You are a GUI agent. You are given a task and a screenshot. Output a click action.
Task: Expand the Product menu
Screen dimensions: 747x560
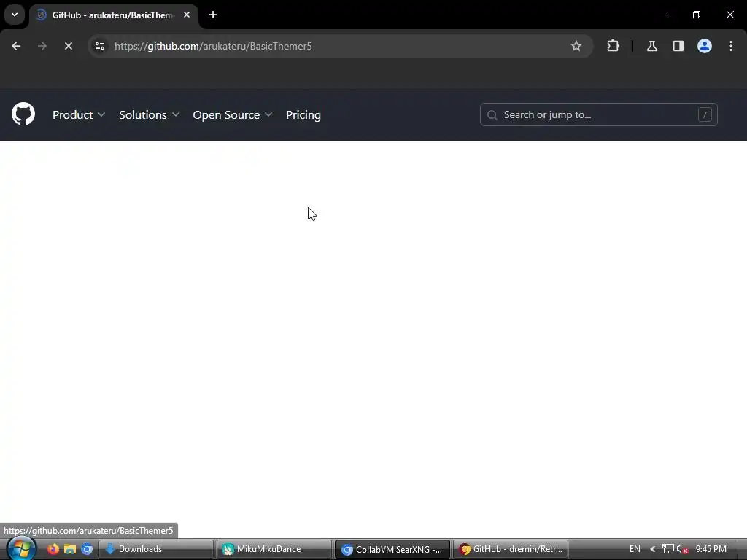(79, 114)
